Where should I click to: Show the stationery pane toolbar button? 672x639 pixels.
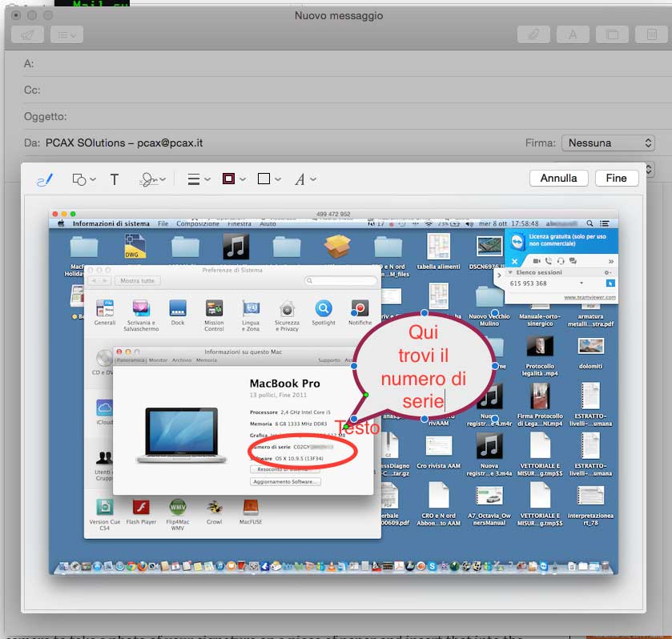coord(651,34)
